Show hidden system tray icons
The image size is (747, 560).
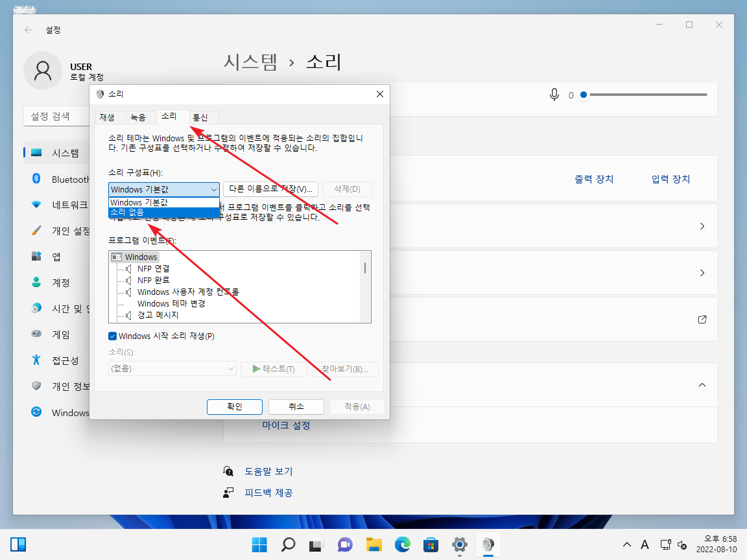pos(627,544)
